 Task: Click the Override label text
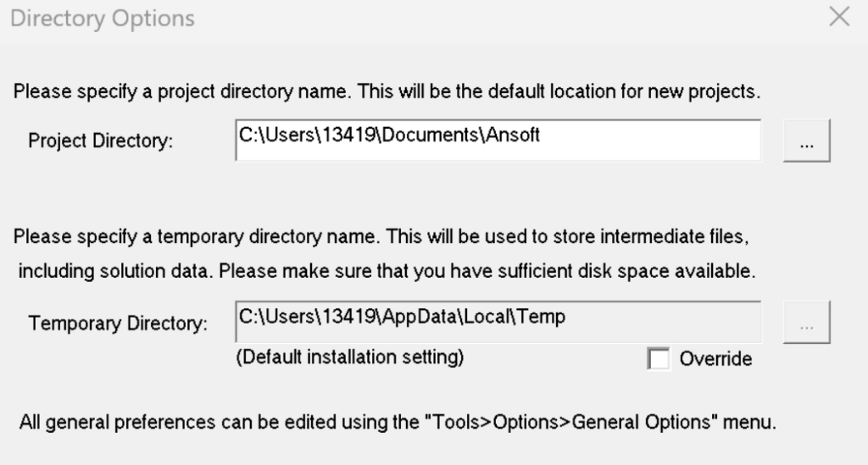pos(715,359)
